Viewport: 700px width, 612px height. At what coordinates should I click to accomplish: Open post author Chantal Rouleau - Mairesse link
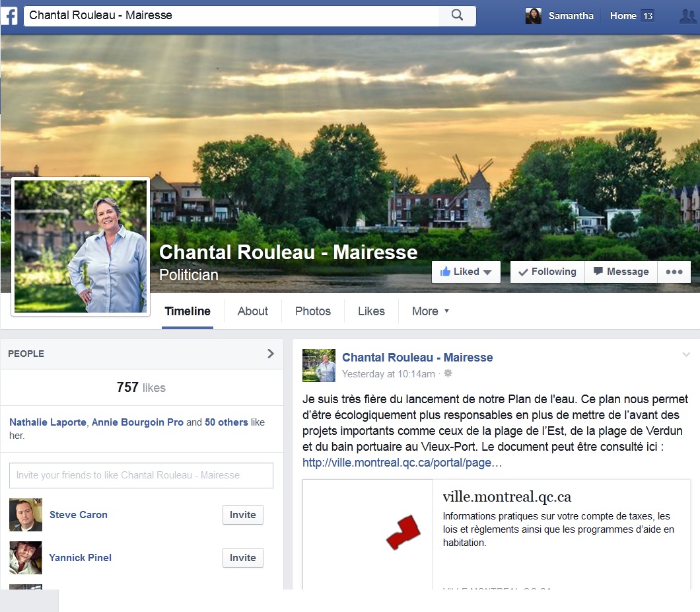coord(417,358)
